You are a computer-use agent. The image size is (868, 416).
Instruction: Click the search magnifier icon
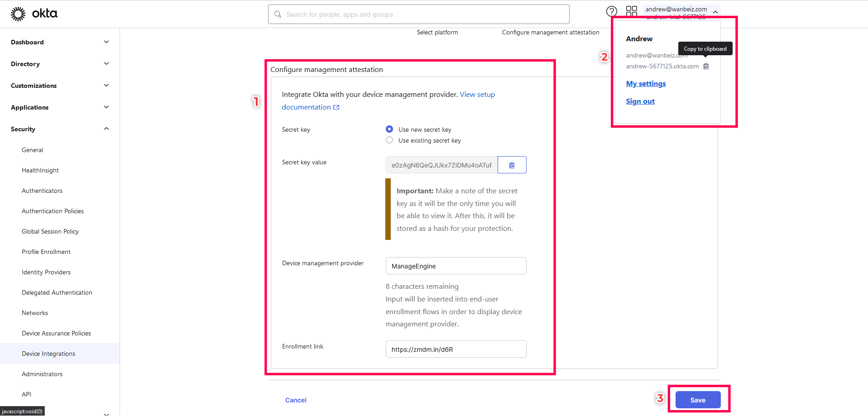coord(278,14)
